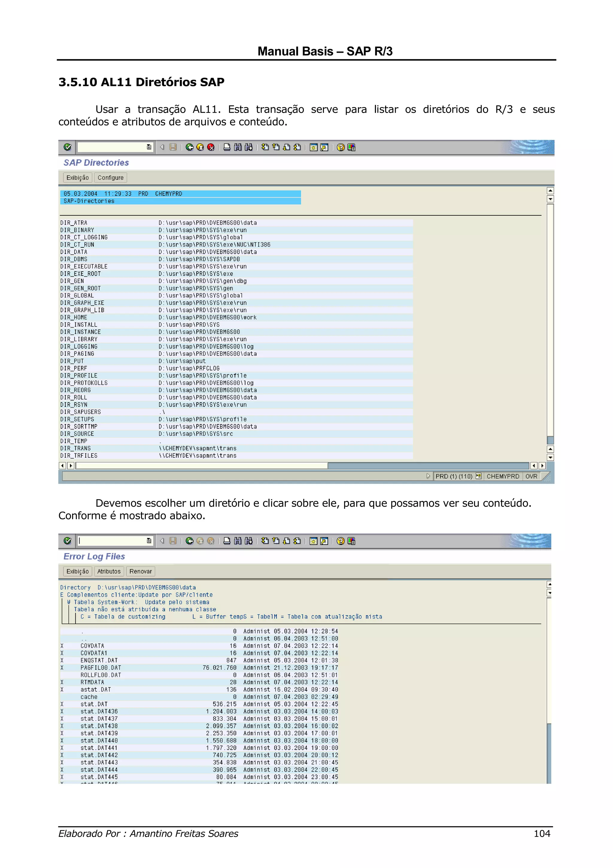Click the Back arrow in SAP Directories toolbar
This screenshot has width=613, height=868.
point(189,147)
